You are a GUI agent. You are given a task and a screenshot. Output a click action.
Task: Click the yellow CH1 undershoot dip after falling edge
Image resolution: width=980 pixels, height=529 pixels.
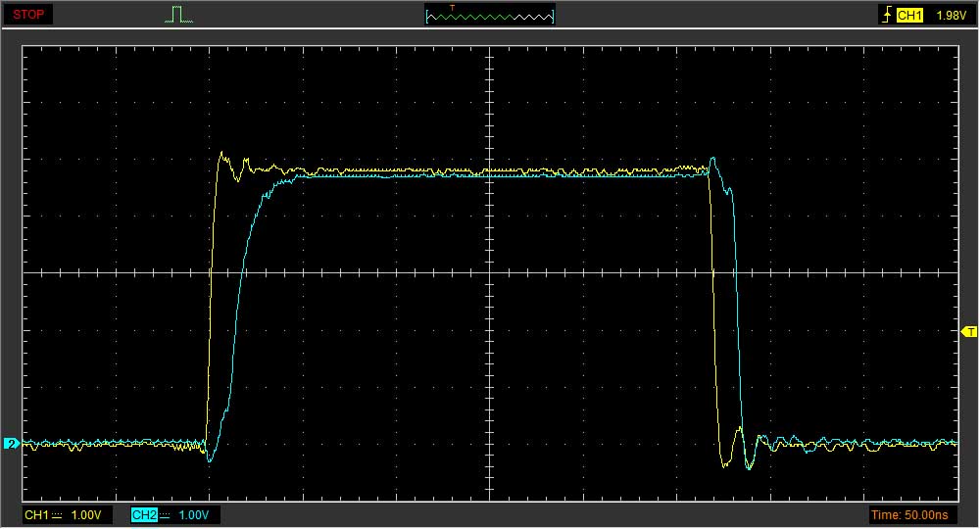[x=725, y=464]
